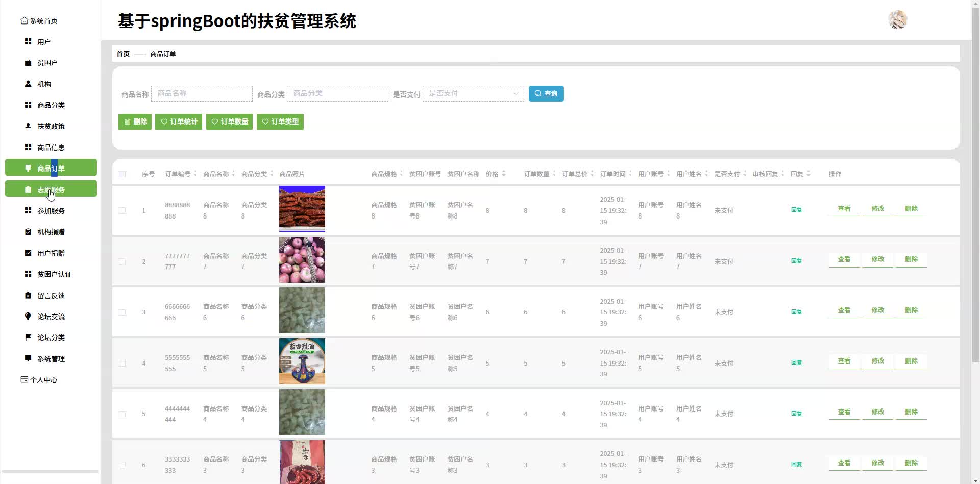Focus the 商品名称 search input

tap(202, 93)
